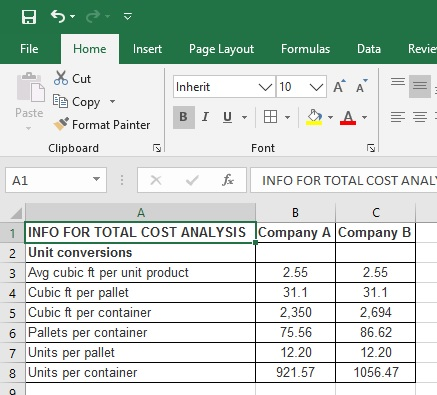Click the Borders grid icon
This screenshot has width=437, height=395.
pyautogui.click(x=270, y=117)
